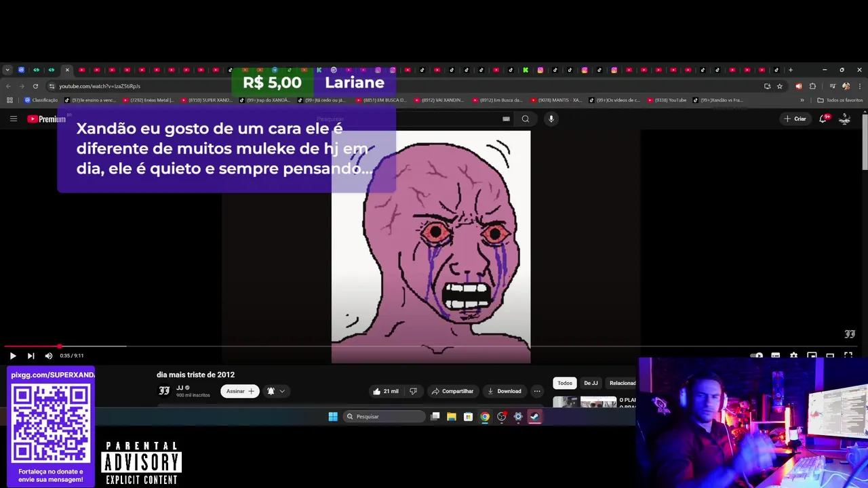Open the on-screen keyboard icon in search

(x=506, y=119)
